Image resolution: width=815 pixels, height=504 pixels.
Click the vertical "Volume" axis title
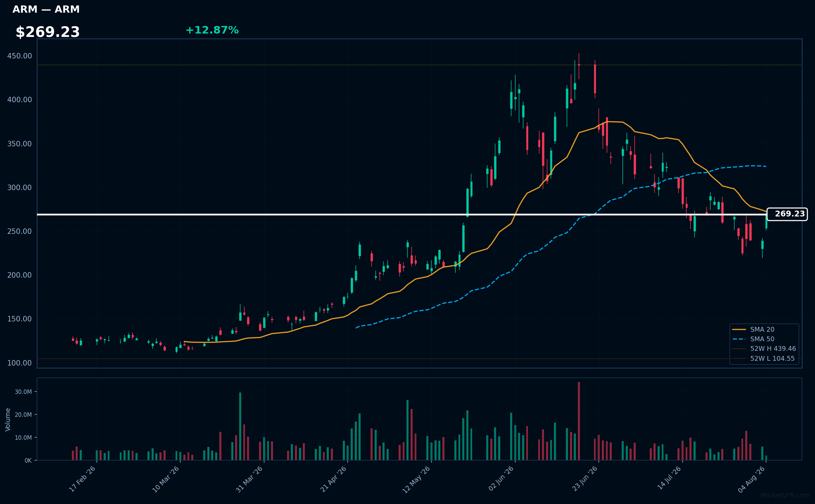pyautogui.click(x=8, y=420)
